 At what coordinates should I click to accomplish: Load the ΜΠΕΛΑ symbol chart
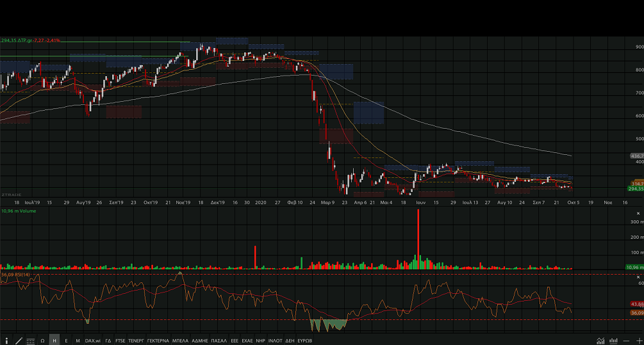(x=180, y=341)
